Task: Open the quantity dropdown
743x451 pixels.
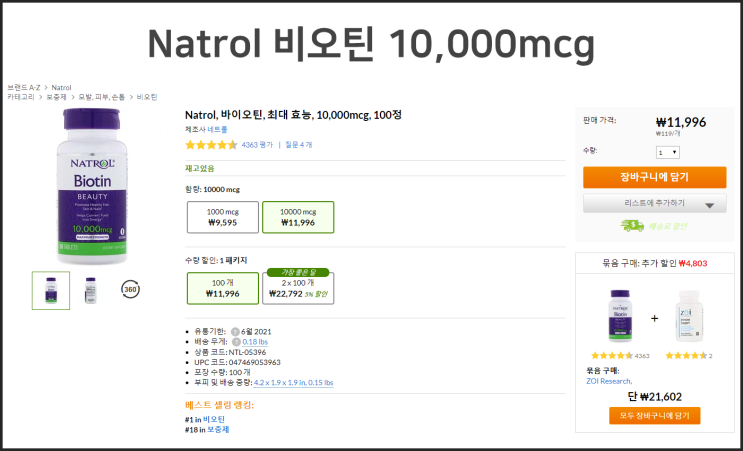Action: point(667,152)
